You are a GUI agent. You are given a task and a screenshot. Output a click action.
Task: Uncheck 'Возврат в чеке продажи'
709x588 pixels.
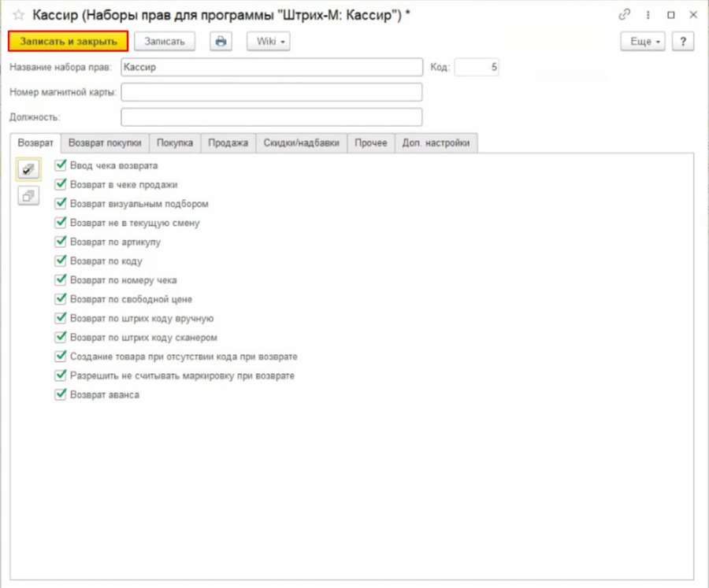pyautogui.click(x=61, y=184)
